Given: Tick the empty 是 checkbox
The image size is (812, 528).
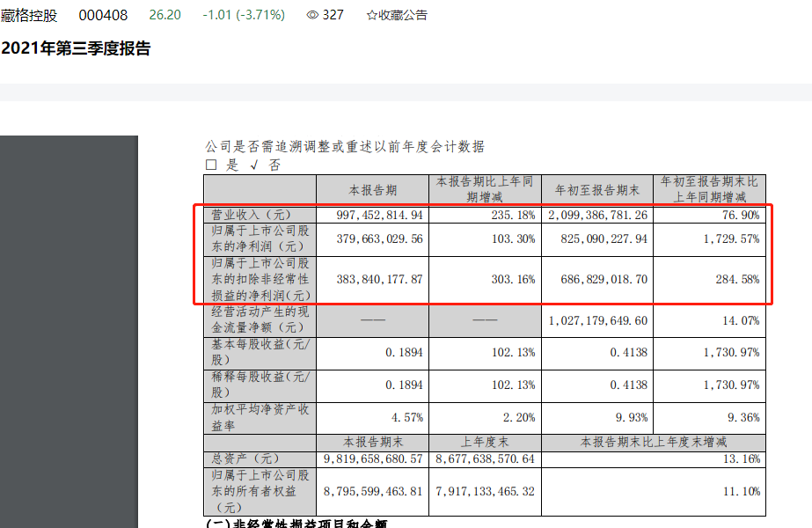Looking at the screenshot, I should 211,165.
